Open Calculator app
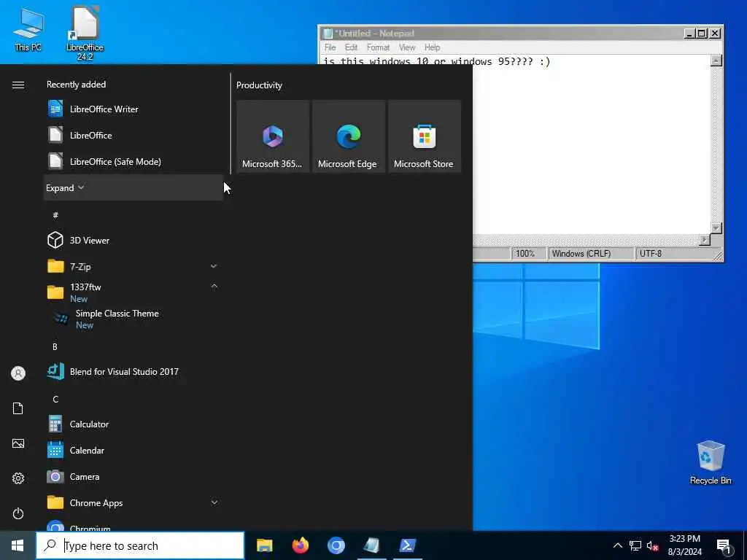Image resolution: width=747 pixels, height=560 pixels. 133,424
